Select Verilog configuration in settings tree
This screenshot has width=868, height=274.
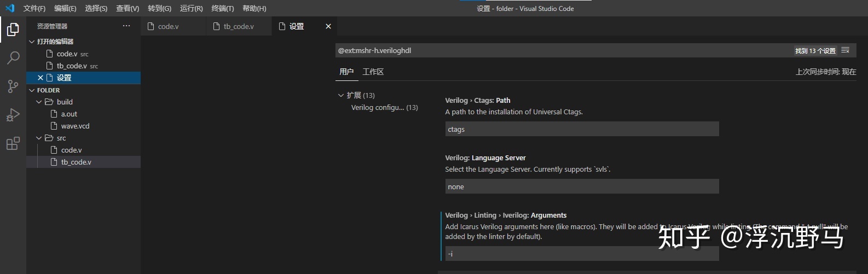pyautogui.click(x=384, y=107)
